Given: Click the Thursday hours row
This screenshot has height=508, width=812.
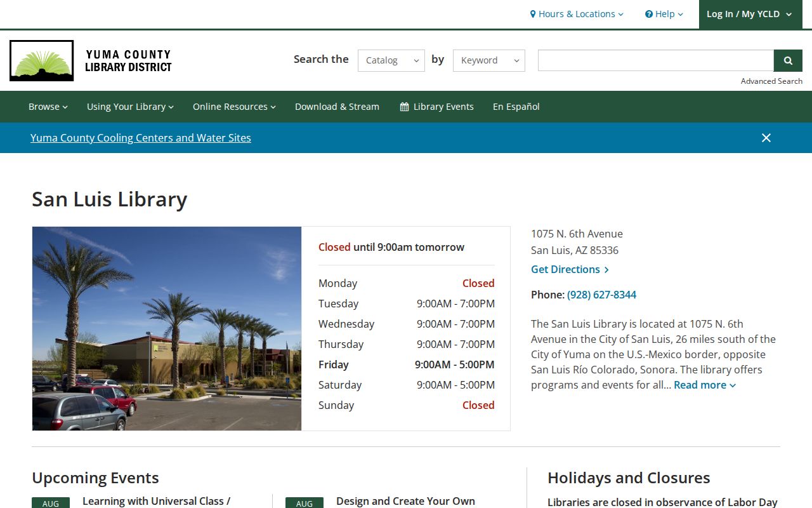Looking at the screenshot, I should tap(407, 344).
